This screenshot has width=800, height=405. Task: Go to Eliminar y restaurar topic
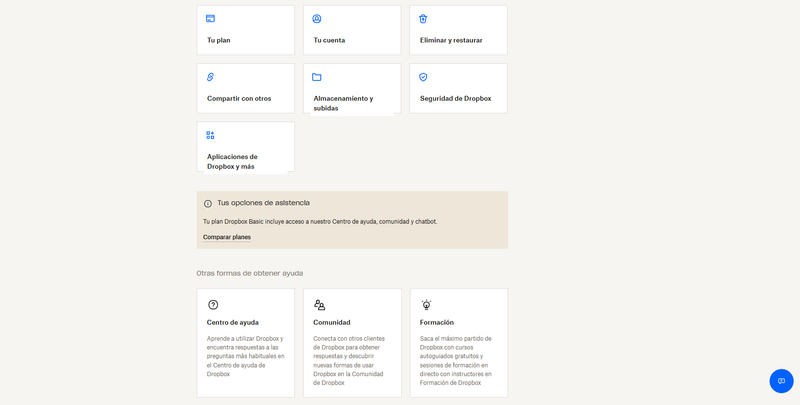coord(451,40)
